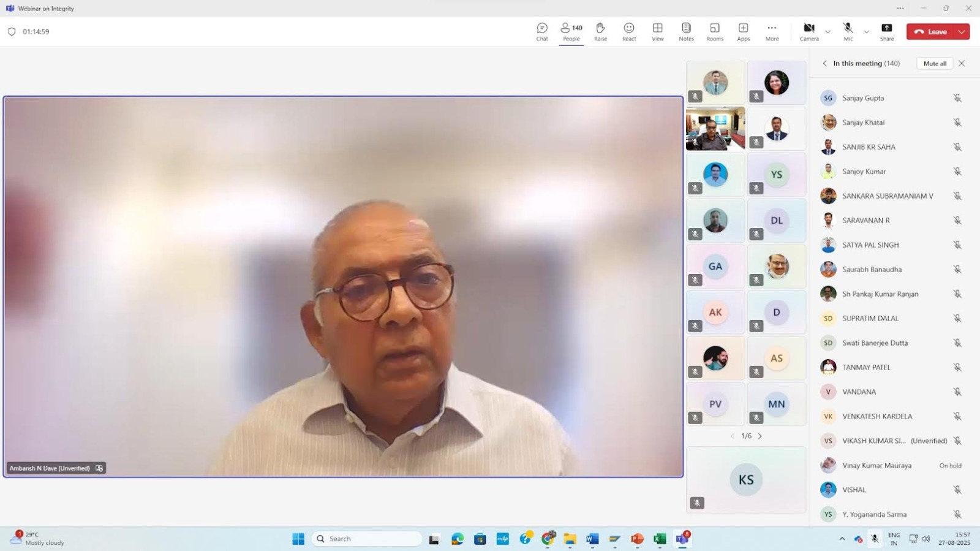980x551 pixels.
Task: Open the More actions menu
Action: click(772, 32)
